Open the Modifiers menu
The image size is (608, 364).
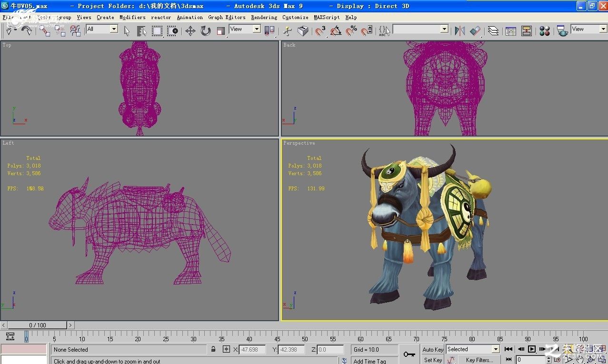[132, 17]
